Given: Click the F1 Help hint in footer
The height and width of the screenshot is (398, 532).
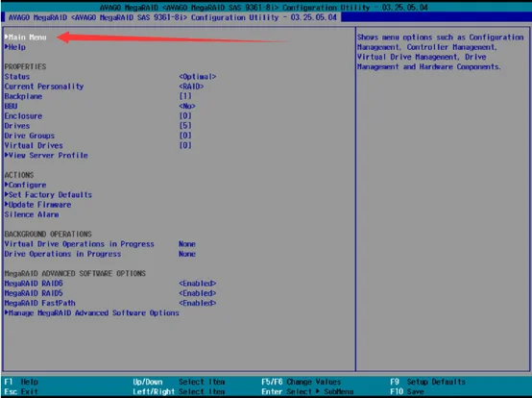Looking at the screenshot, I should [21, 382].
